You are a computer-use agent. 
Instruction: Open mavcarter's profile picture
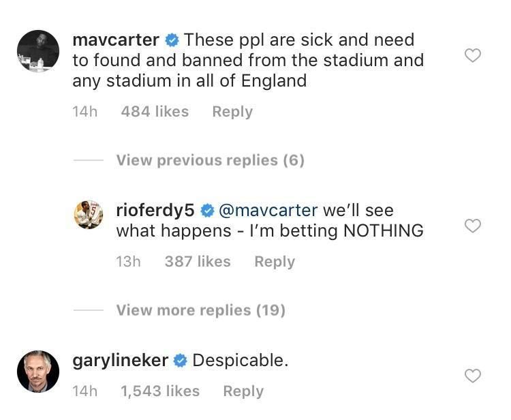pyautogui.click(x=38, y=50)
